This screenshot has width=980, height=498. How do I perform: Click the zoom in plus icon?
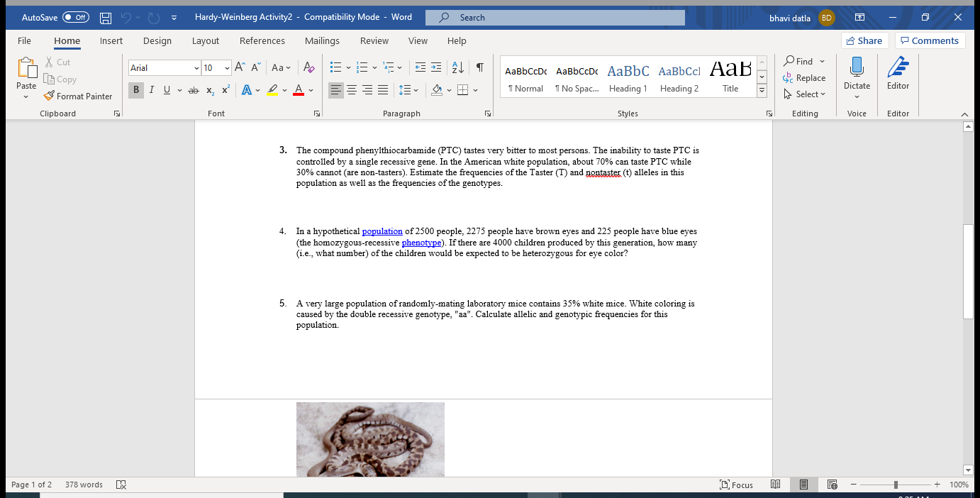tap(937, 485)
